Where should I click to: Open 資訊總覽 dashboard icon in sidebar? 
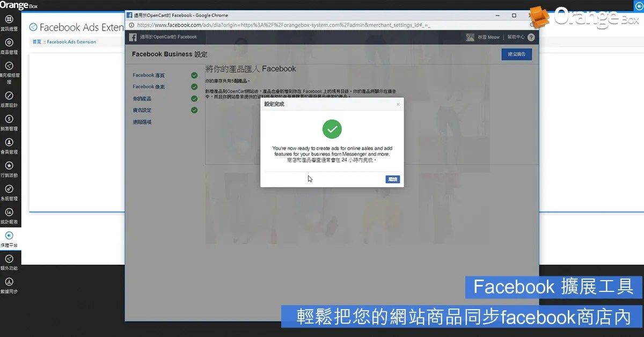[x=9, y=19]
